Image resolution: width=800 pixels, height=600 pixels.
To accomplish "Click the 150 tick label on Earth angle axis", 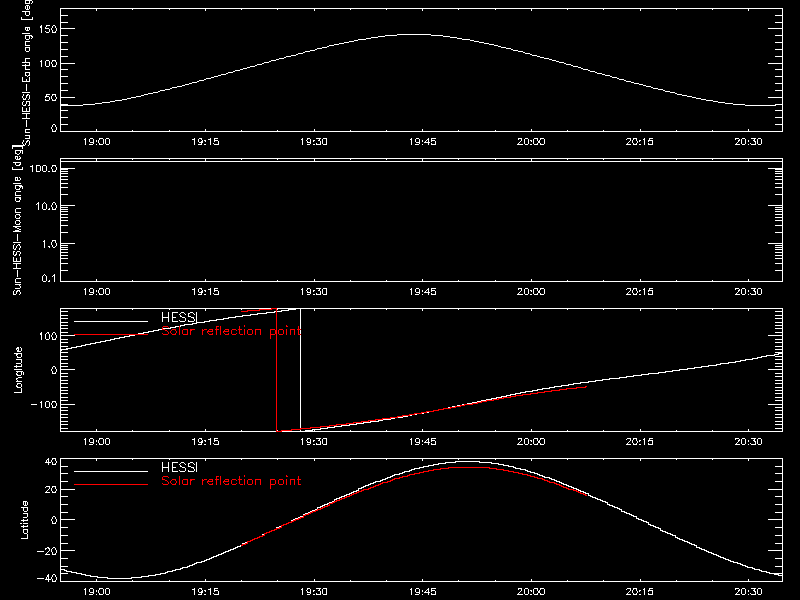I will point(47,29).
